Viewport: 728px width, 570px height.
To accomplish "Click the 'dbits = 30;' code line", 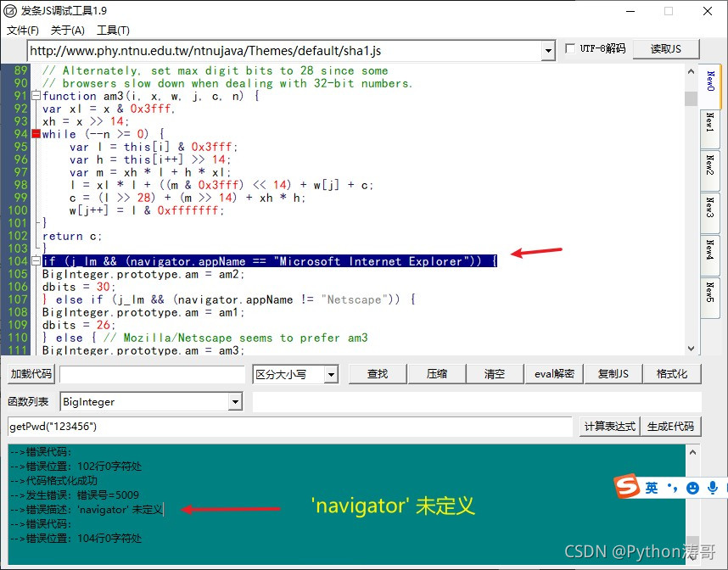I will point(79,287).
